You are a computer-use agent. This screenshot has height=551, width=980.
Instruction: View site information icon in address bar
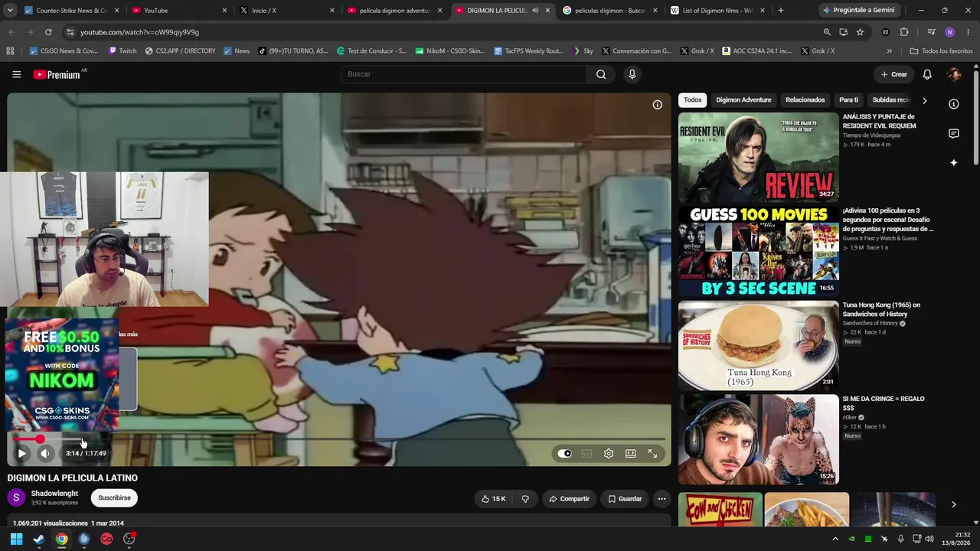pos(70,32)
